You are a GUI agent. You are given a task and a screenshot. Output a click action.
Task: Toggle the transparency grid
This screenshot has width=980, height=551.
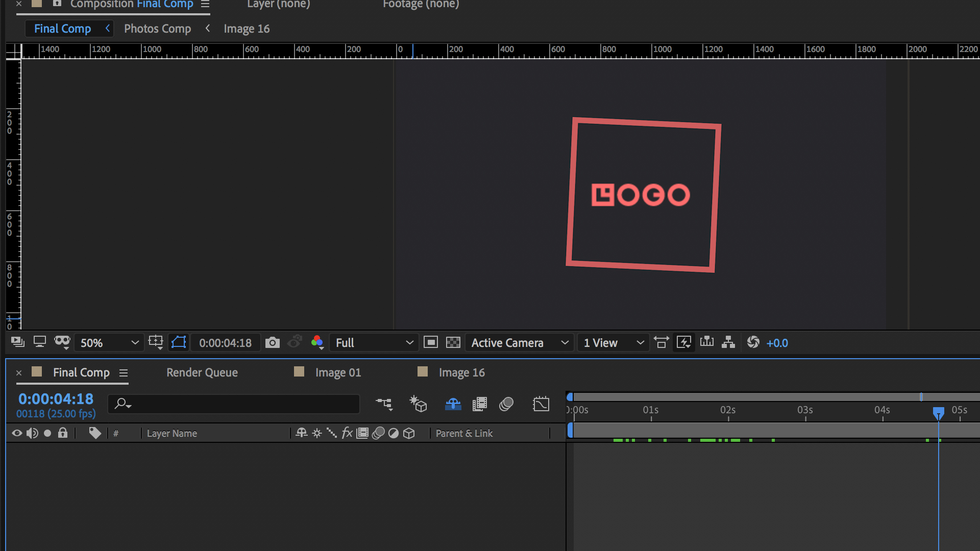point(454,342)
